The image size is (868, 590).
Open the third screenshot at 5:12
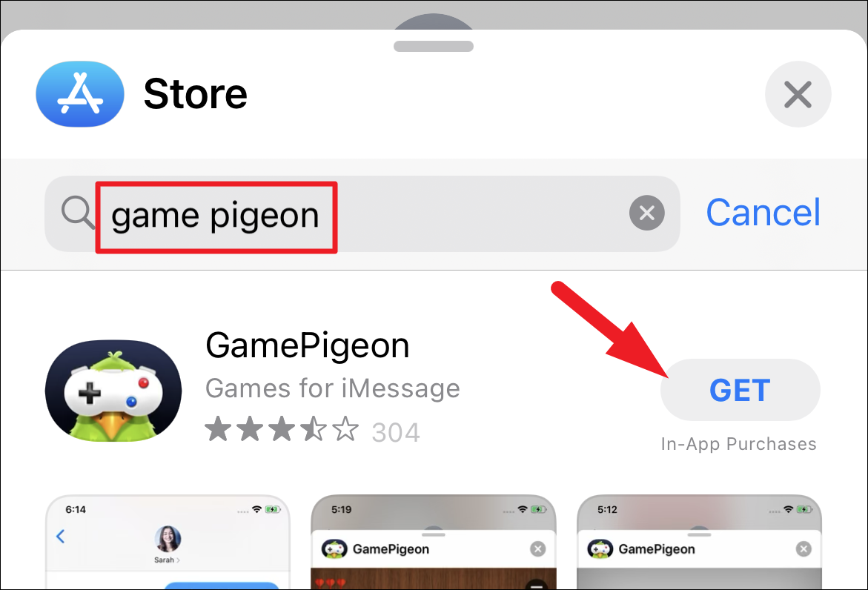pos(699,541)
